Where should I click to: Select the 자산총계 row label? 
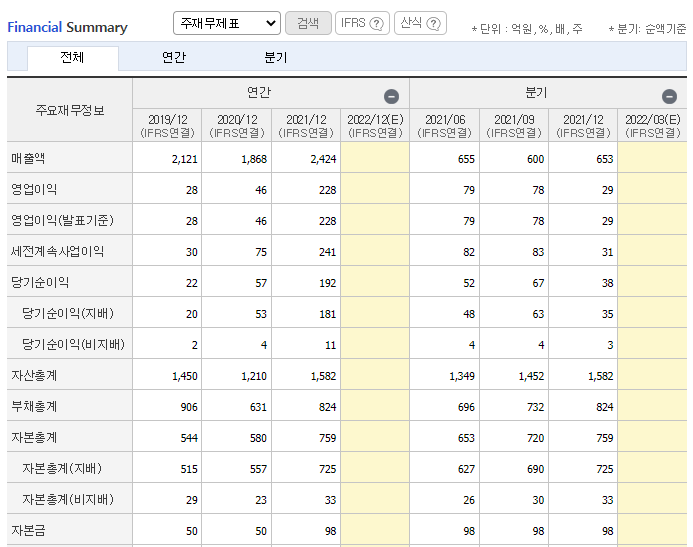(x=34, y=375)
